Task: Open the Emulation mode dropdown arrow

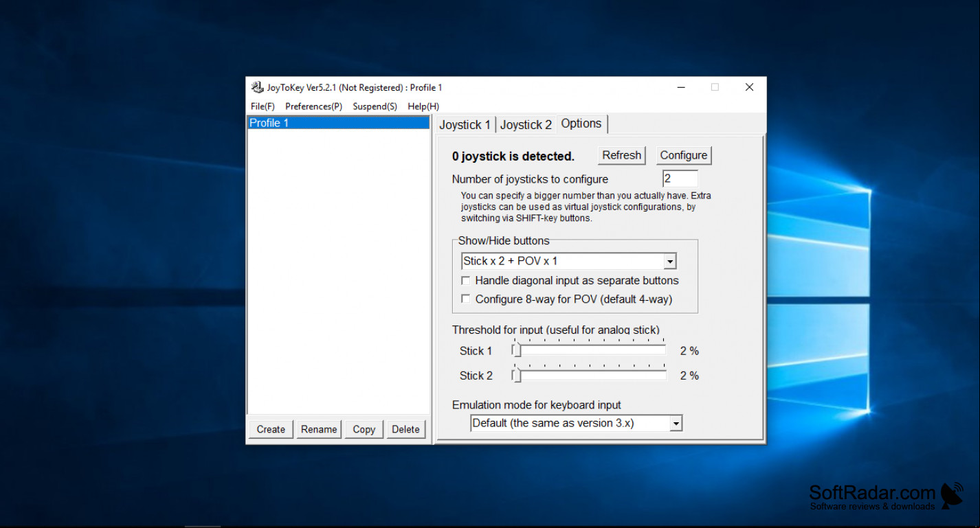Action: pyautogui.click(x=676, y=424)
